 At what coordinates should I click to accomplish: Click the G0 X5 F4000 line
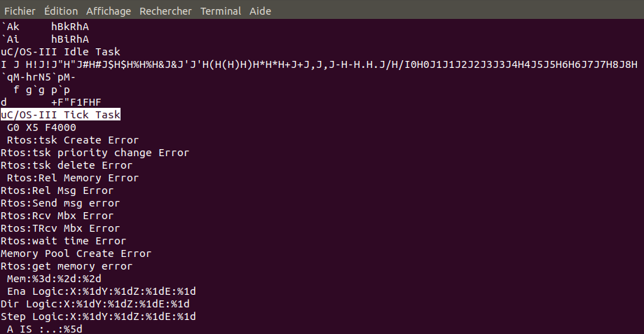point(41,127)
